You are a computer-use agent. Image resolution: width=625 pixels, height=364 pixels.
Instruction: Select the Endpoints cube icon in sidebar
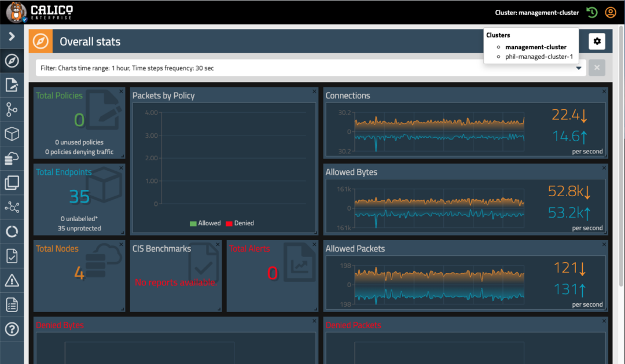12,134
